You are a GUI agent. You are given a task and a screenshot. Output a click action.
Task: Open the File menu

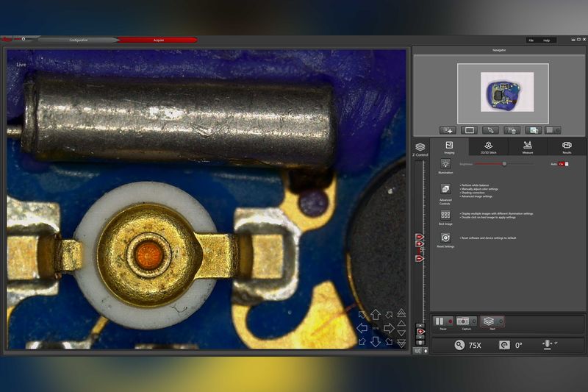pos(531,40)
